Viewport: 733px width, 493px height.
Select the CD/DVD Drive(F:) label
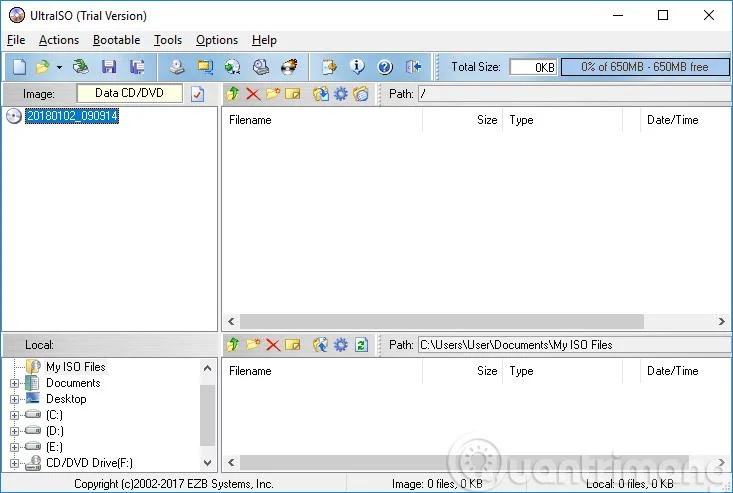coord(89,463)
